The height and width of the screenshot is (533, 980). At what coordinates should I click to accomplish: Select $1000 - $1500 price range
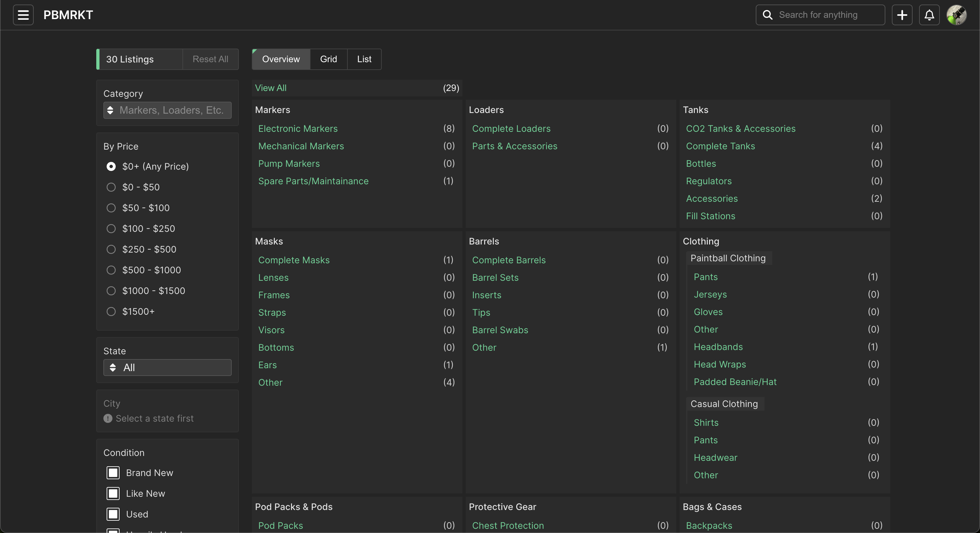[x=111, y=290]
